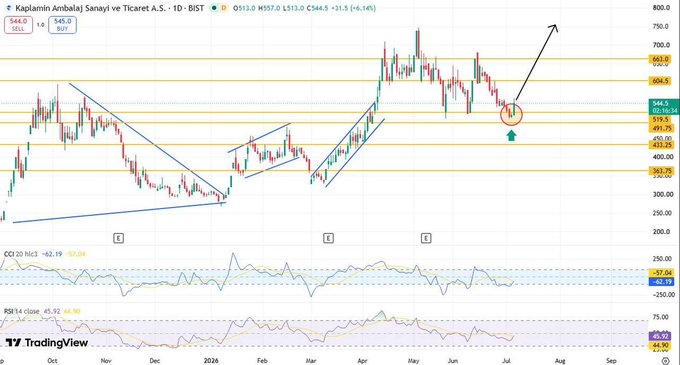Click the 663.0 horizontal line price label
The width and height of the screenshot is (680, 365).
[x=660, y=59]
